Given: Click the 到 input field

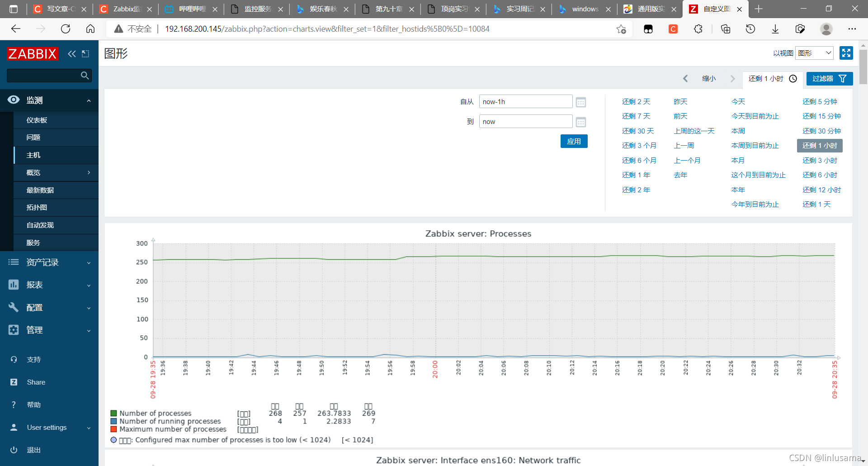Looking at the screenshot, I should coord(526,122).
